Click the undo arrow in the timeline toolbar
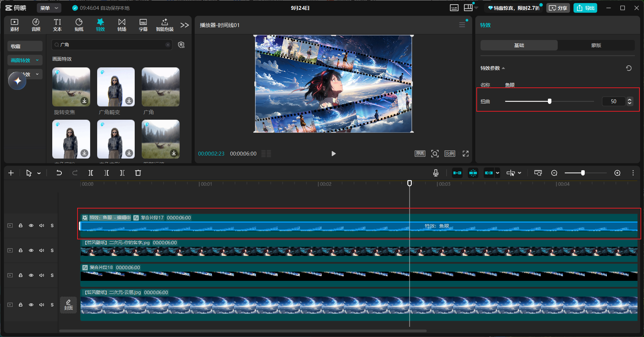This screenshot has width=644, height=337. click(59, 173)
